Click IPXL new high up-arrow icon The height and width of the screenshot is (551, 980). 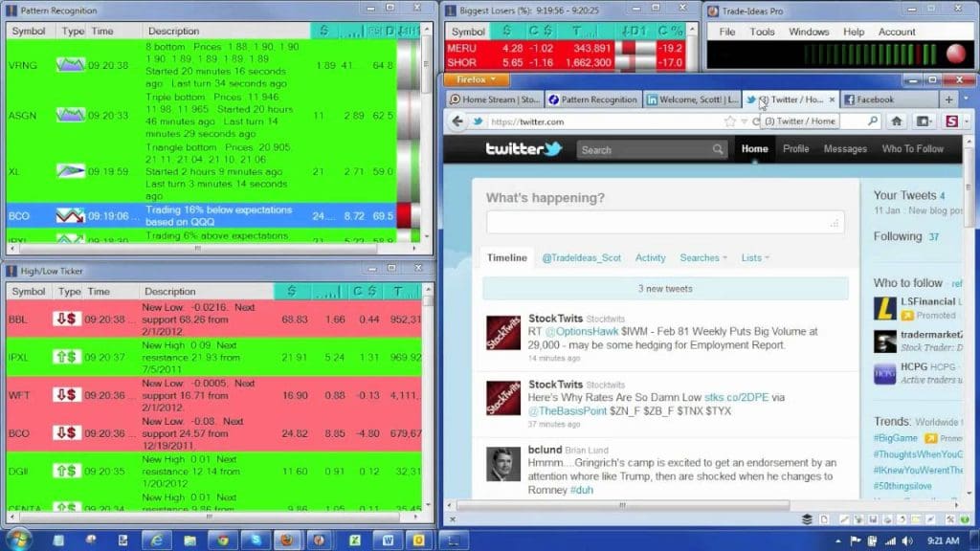tap(67, 357)
